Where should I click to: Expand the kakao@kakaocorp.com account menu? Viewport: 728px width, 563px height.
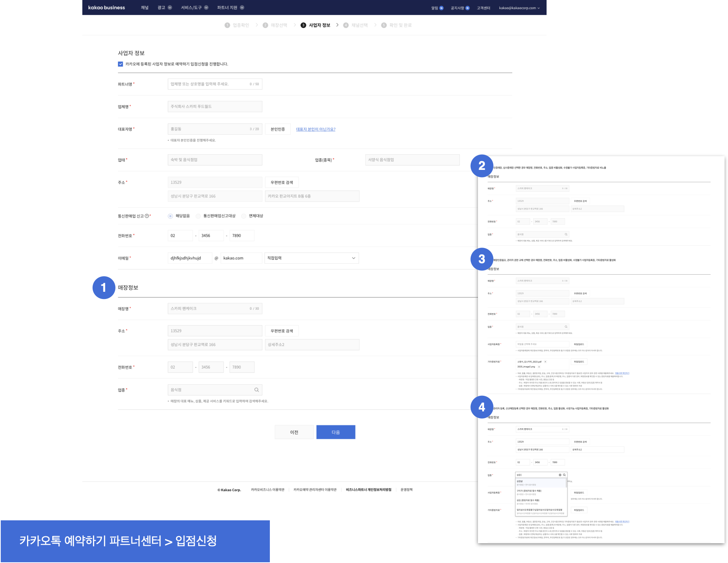point(519,8)
